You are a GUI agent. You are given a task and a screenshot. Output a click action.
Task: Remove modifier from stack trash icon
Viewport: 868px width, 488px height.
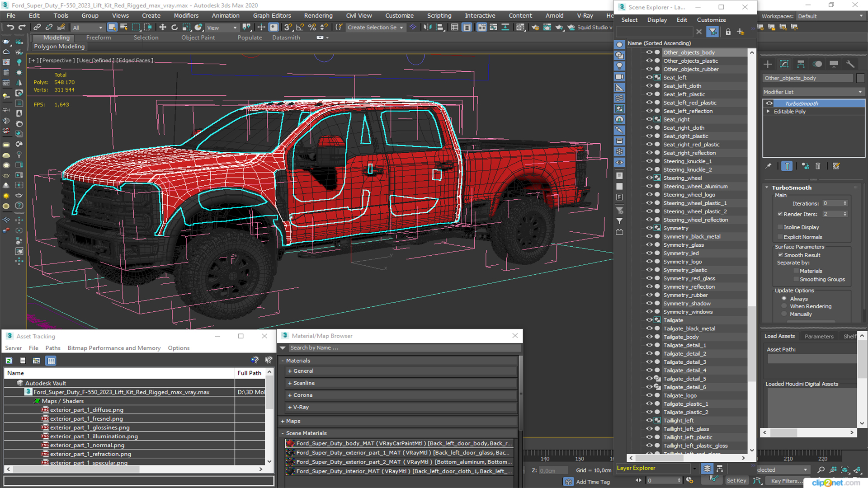[x=818, y=166]
